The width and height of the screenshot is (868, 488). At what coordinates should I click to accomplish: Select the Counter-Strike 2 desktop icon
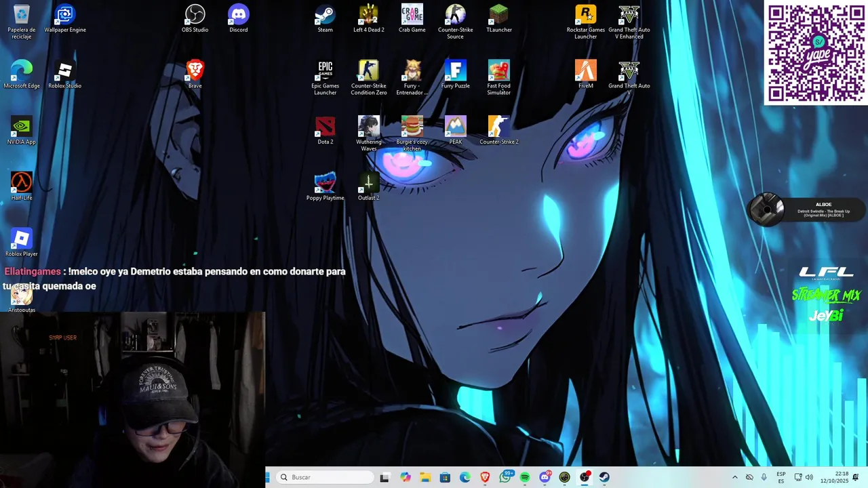pos(499,131)
